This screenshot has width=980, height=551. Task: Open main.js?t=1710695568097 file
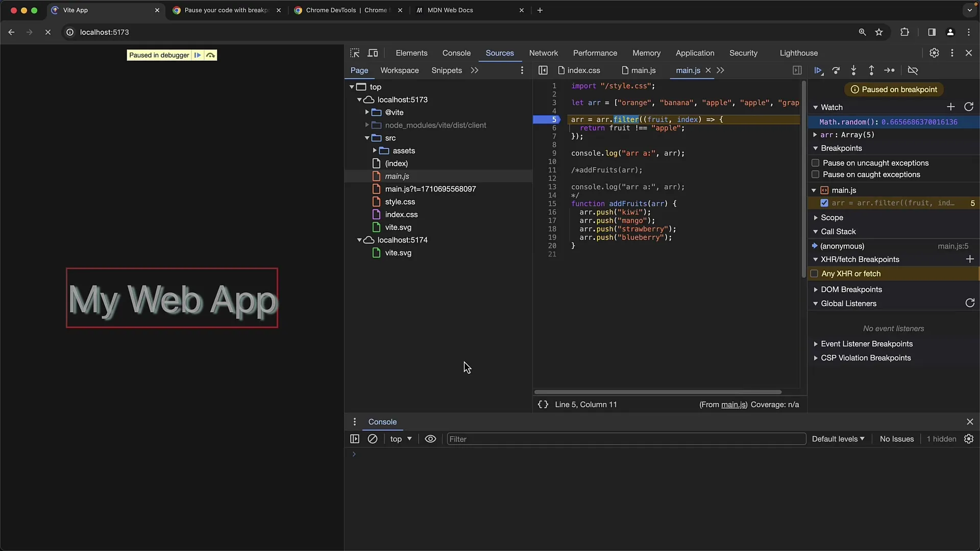point(430,189)
